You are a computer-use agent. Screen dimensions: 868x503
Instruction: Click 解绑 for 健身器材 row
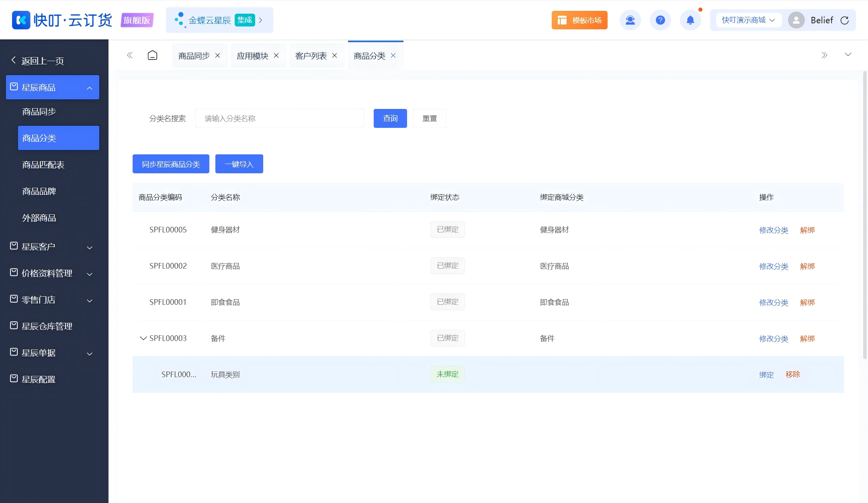[807, 230]
